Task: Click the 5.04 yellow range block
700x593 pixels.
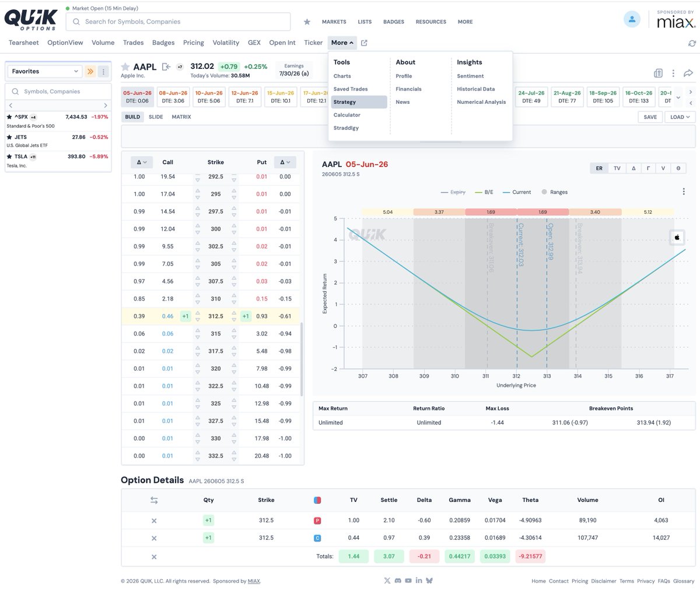Action: tap(387, 212)
